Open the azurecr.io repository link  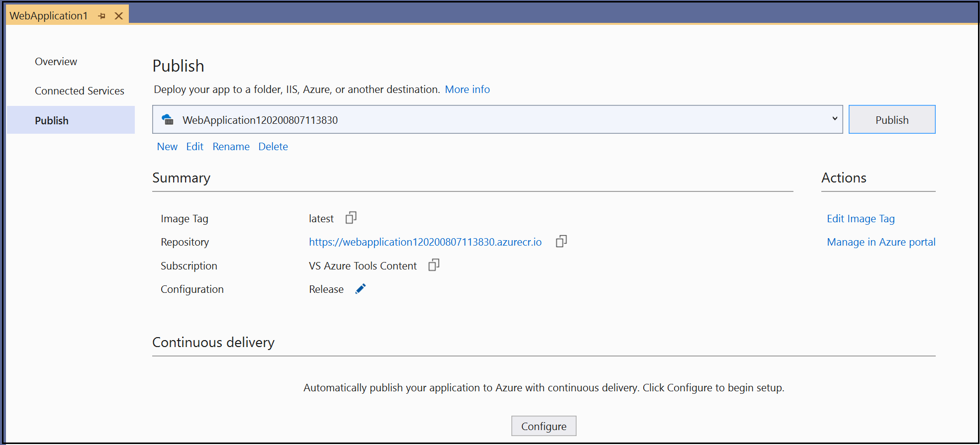(425, 242)
